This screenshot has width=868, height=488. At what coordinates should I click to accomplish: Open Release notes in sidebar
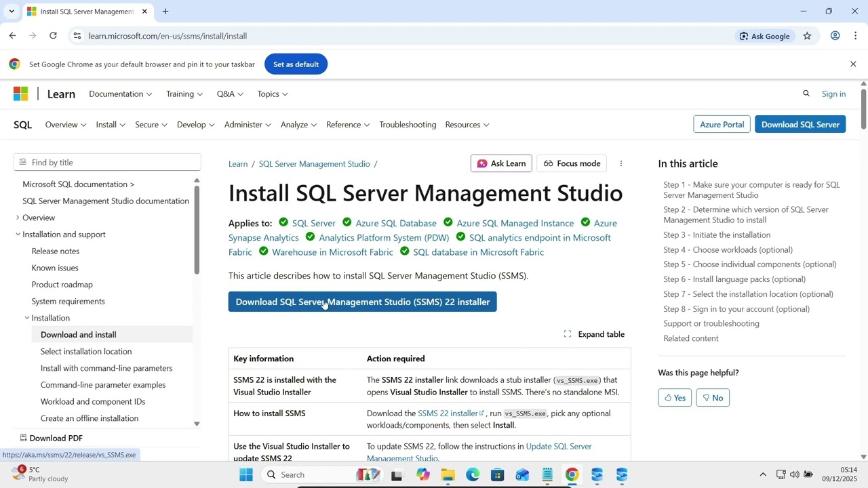click(x=56, y=251)
